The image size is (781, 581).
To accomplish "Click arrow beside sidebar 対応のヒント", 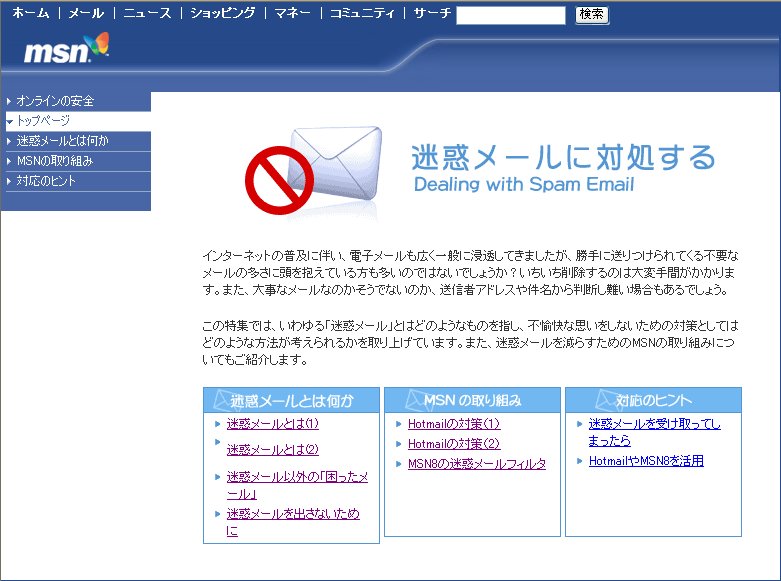I will (x=9, y=181).
